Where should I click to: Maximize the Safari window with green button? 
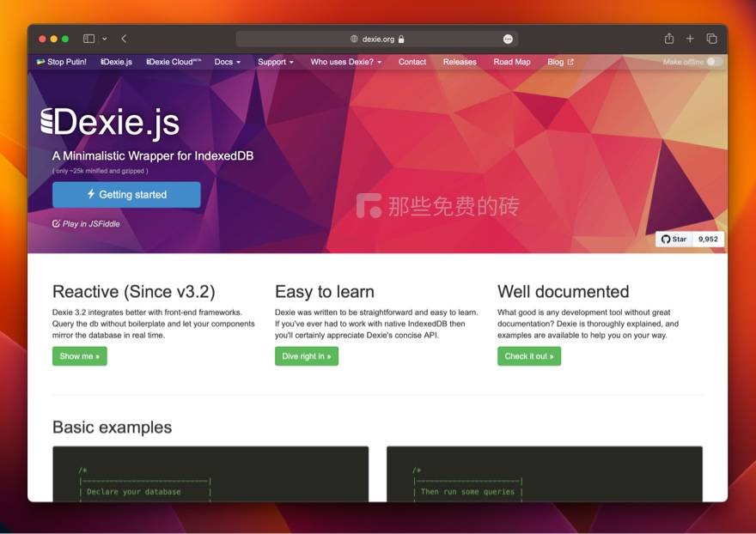65,39
